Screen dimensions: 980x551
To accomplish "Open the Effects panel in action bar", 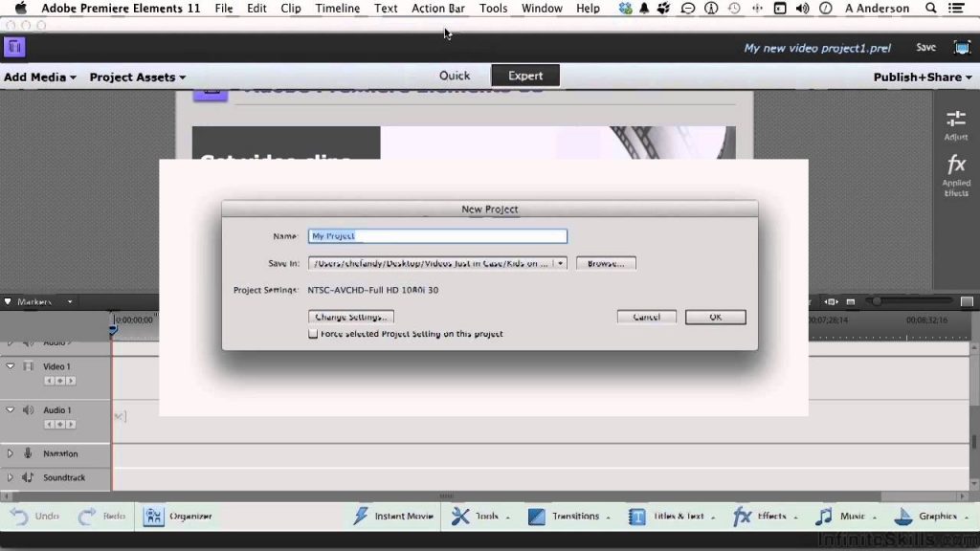I will (743, 517).
